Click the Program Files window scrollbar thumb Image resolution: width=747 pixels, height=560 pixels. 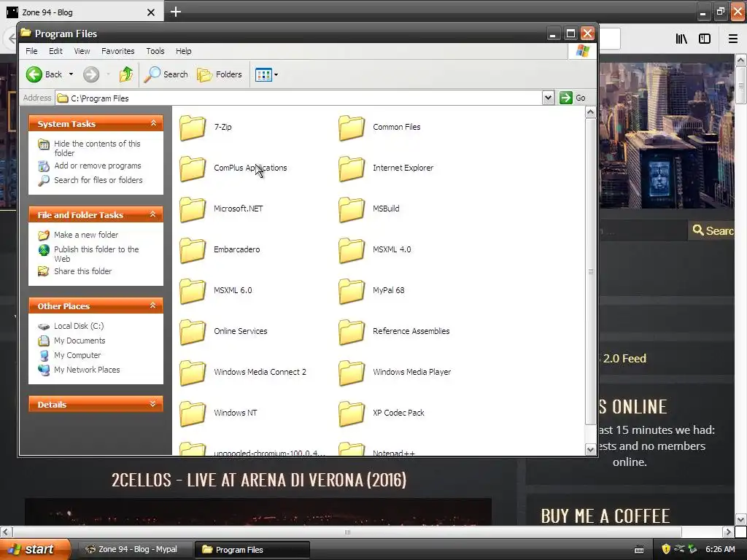[x=590, y=271]
